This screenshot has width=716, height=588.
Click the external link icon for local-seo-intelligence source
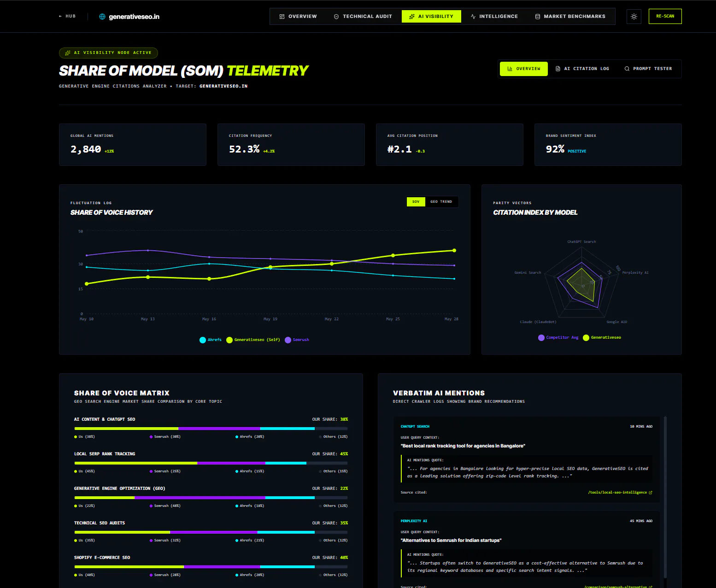click(x=651, y=493)
